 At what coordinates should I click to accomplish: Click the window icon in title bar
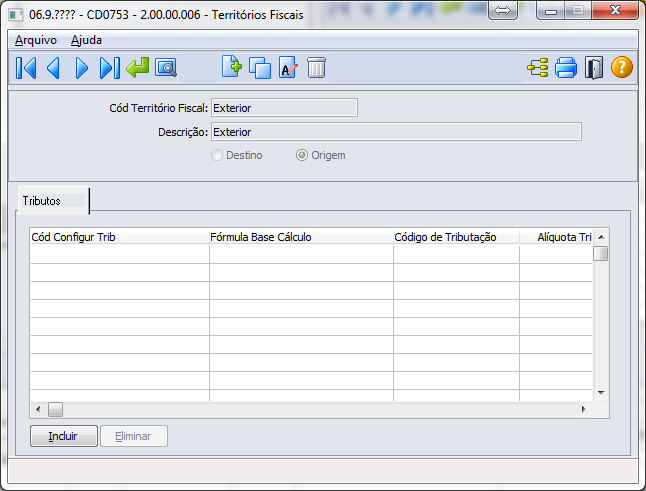pos(16,15)
